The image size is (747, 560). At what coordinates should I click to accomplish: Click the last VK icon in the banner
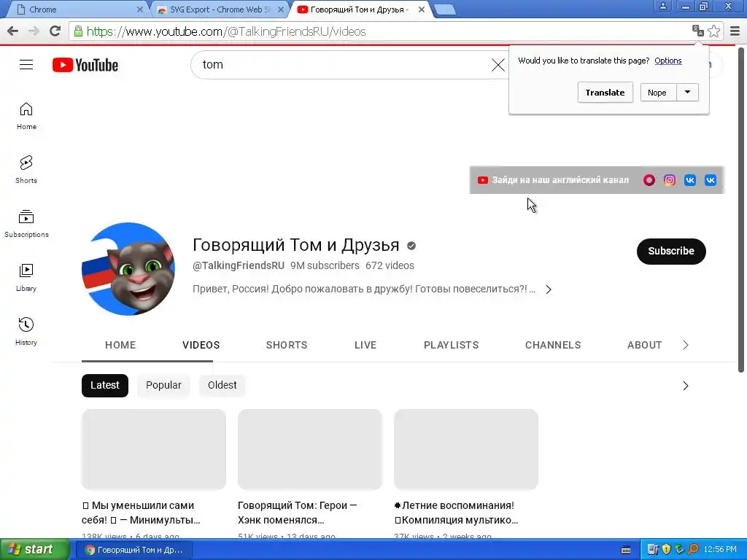(711, 180)
